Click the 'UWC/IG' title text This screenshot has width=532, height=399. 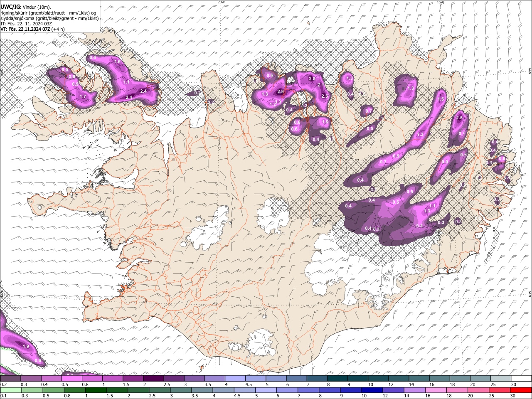point(10,7)
